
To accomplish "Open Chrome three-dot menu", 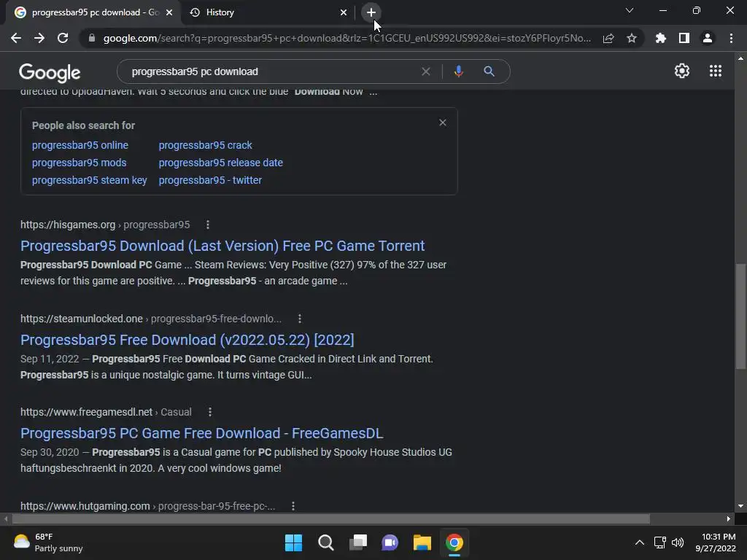I will click(731, 38).
